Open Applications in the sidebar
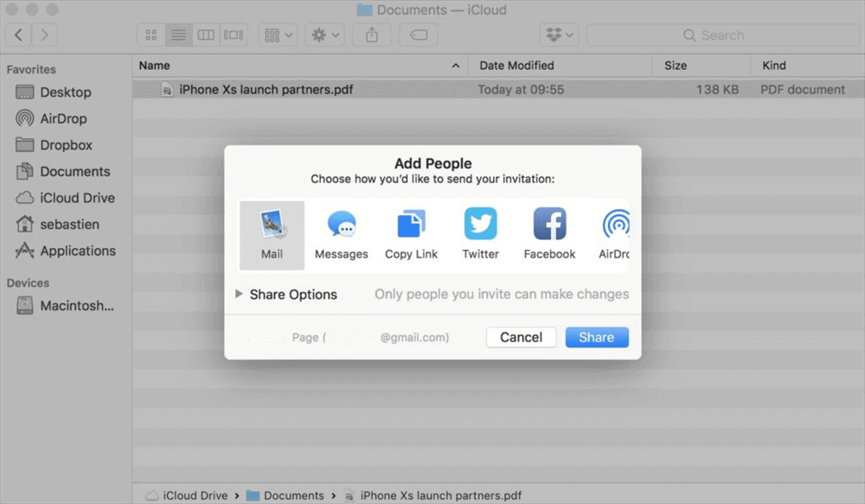This screenshot has height=504, width=865. coord(66,251)
